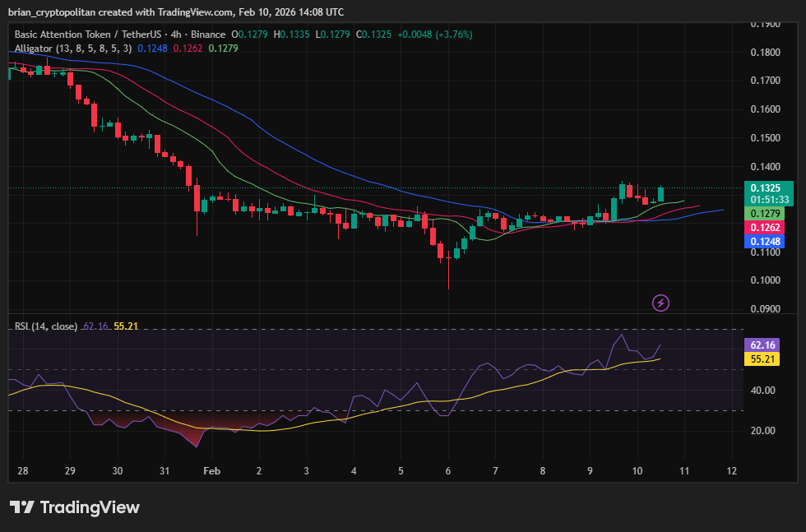Click the change value +0.0048 (+3.76%)

pos(435,35)
